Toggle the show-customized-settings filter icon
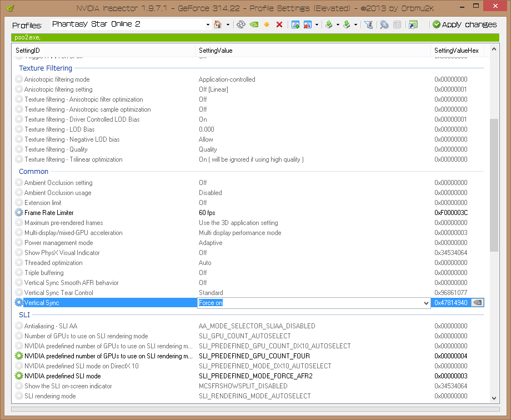Image resolution: width=511 pixels, height=420 pixels. (x=369, y=24)
